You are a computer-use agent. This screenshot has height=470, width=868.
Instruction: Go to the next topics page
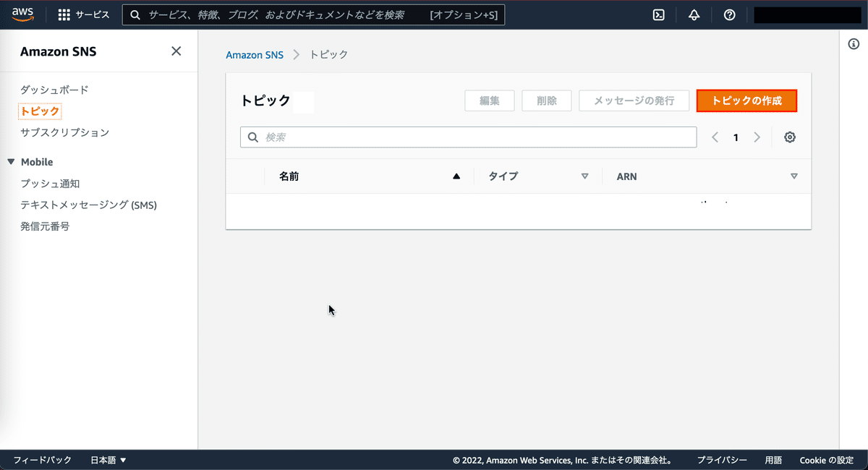click(x=757, y=137)
